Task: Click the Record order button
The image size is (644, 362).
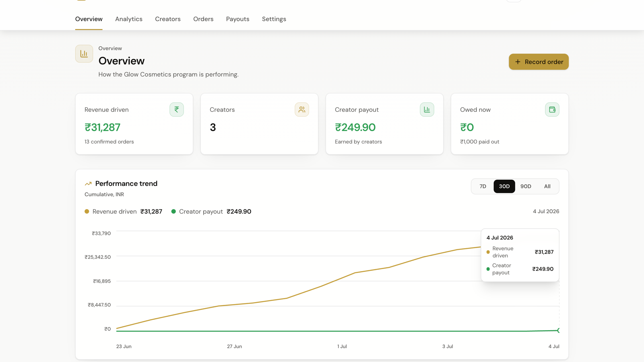Action: pyautogui.click(x=539, y=62)
